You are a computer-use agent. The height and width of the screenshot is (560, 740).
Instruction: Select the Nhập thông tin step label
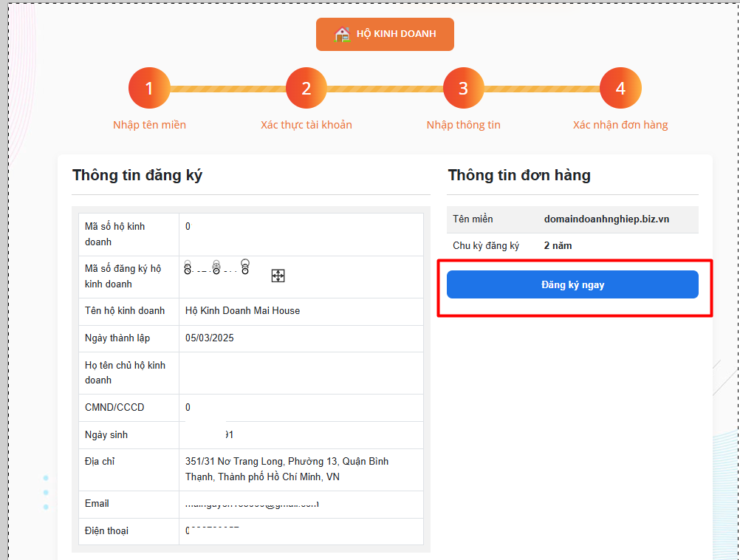463,124
